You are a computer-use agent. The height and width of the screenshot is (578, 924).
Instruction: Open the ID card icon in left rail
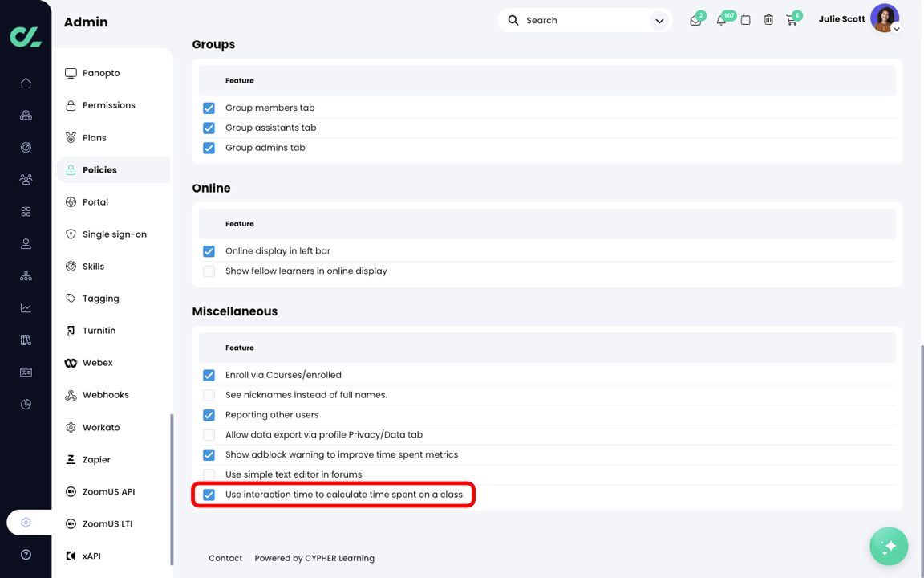click(26, 372)
